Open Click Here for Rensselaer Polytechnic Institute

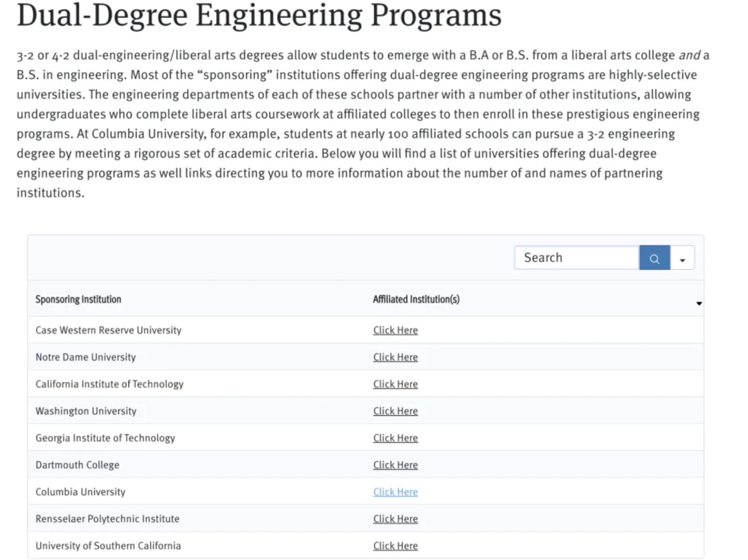[395, 518]
